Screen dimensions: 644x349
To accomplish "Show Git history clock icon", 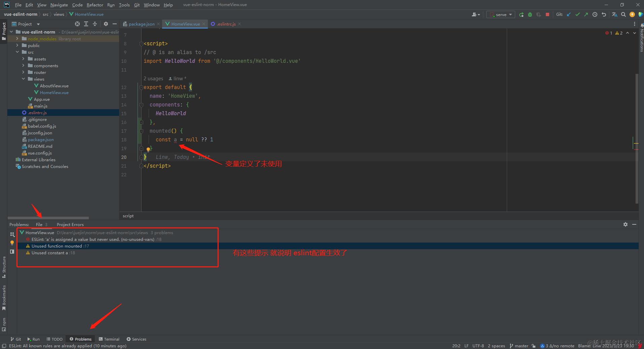I will point(595,14).
